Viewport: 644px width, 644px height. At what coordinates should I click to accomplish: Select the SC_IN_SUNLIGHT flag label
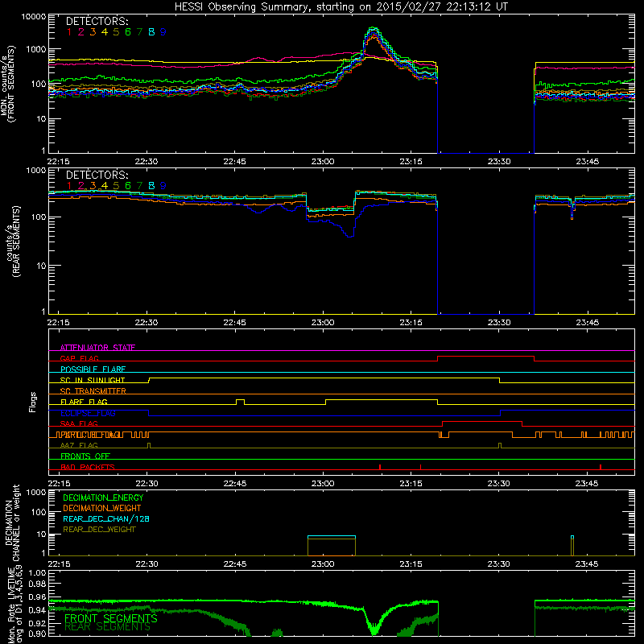click(93, 380)
